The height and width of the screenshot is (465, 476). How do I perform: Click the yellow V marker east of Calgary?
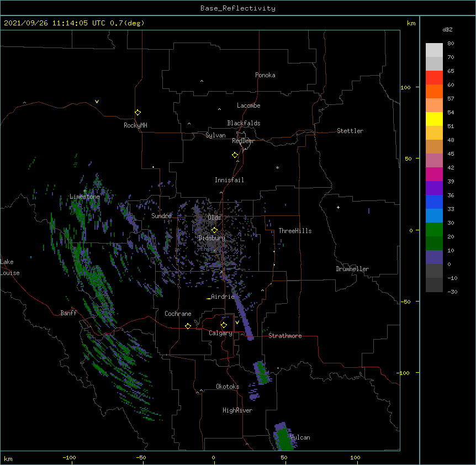coord(237,323)
